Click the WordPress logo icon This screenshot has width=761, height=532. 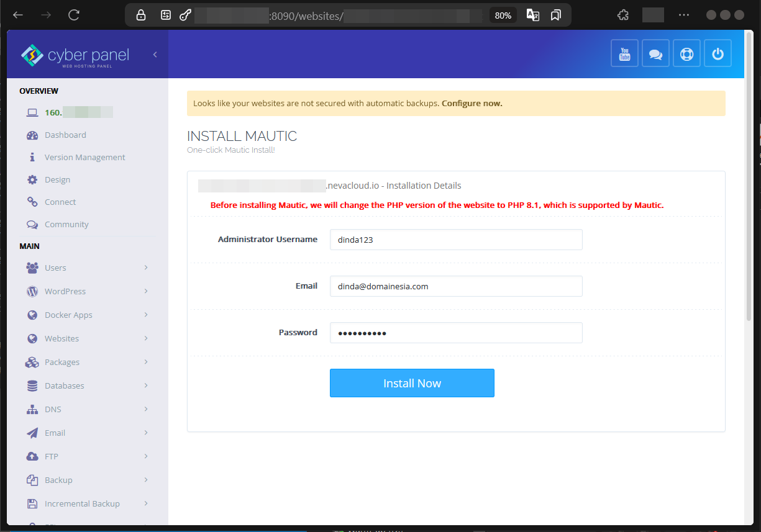coord(32,292)
